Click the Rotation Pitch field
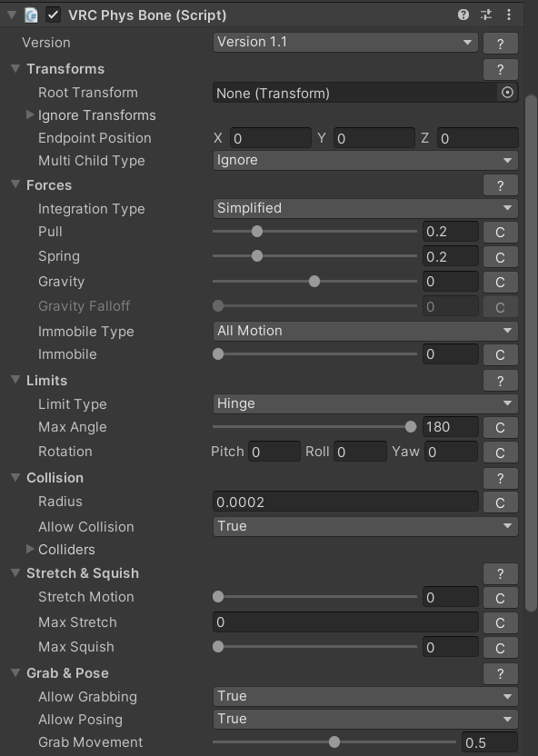The width and height of the screenshot is (538, 756). point(274,452)
